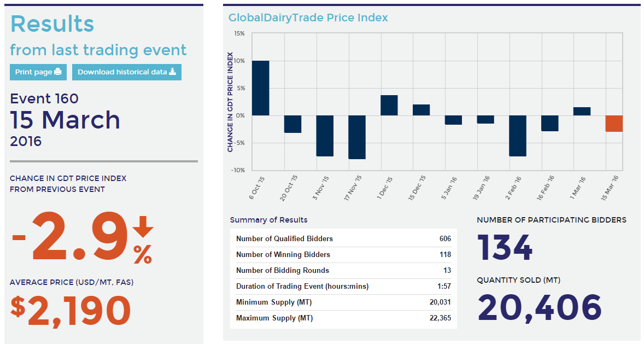Click the Number of Winning Bidders row
The width and height of the screenshot is (644, 344).
343,255
